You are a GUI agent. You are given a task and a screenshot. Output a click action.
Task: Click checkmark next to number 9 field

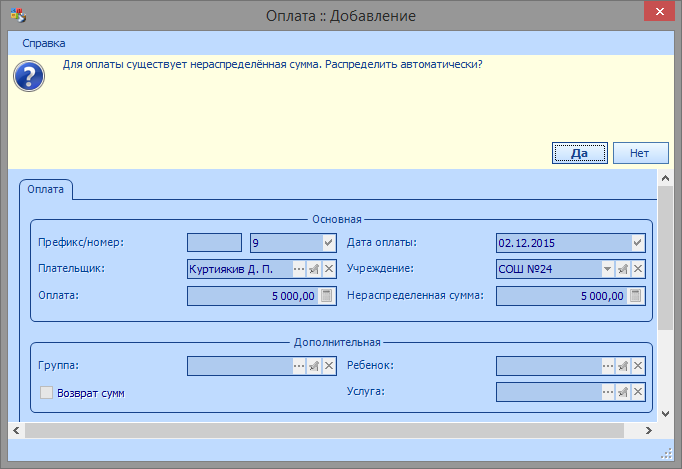pos(329,242)
